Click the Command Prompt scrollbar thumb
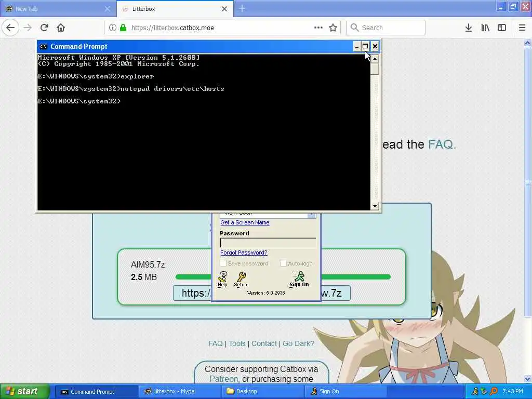The image size is (532, 399). 375,69
